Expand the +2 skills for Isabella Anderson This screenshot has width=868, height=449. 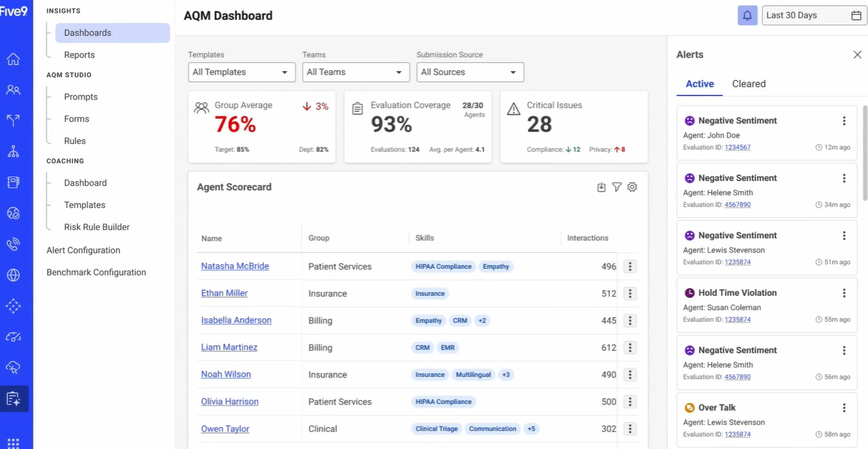[482, 320]
